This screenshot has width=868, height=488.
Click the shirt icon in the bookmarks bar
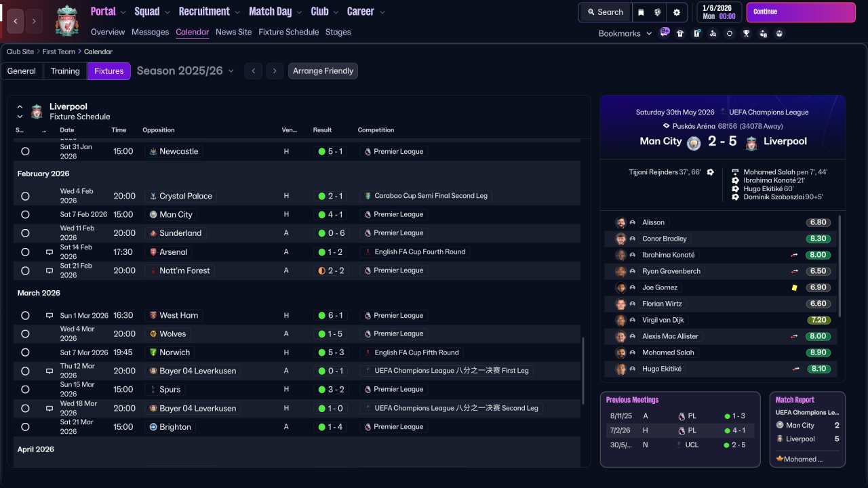(680, 33)
